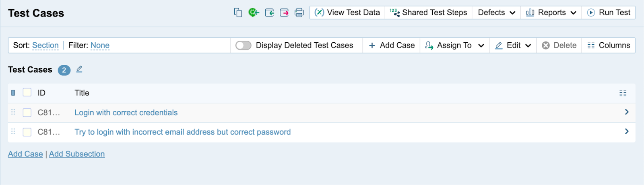Open the Assign To dropdown
Viewport: 644px width, 185px height.
(455, 46)
